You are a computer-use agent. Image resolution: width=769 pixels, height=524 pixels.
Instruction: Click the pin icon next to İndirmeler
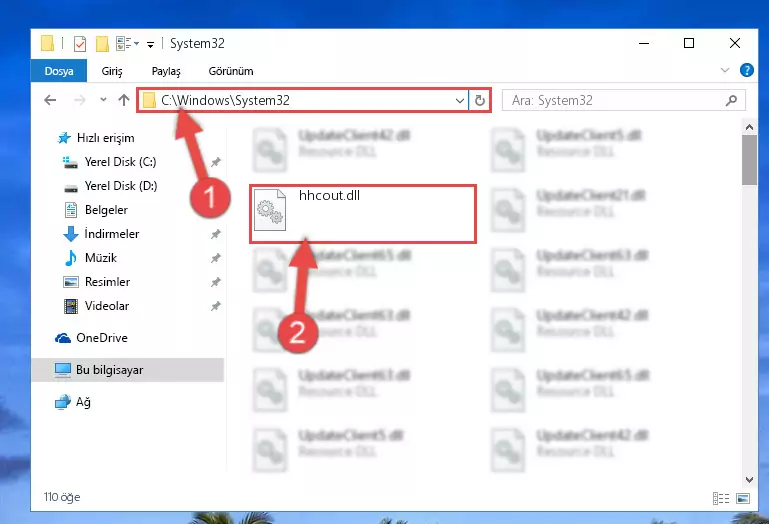(215, 234)
